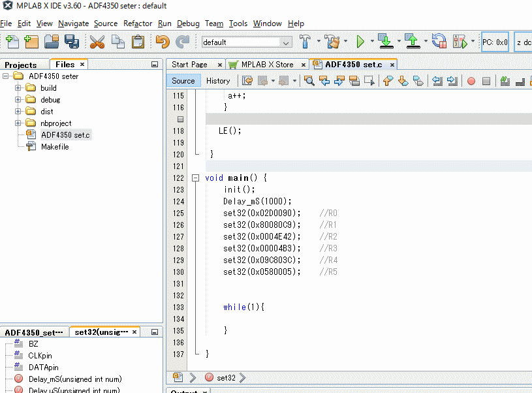This screenshot has width=532, height=393.
Task: Toggle rectangular selection mode
Action: [369, 81]
